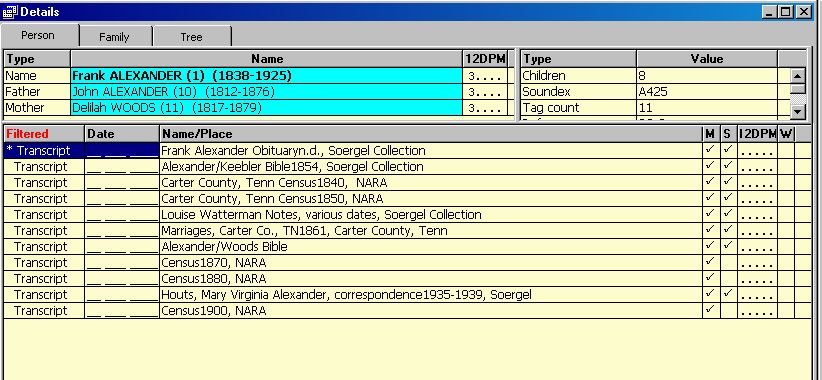Click the Details window title icon
The width and height of the screenshot is (822, 380).
(x=10, y=12)
